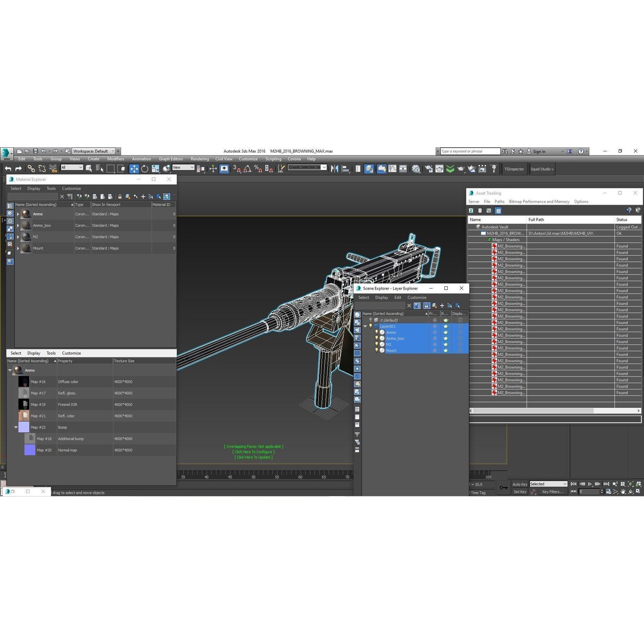Click Asset Tracking horizontal scrollbar
Image resolution: width=644 pixels, height=644 pixels.
coord(555,411)
